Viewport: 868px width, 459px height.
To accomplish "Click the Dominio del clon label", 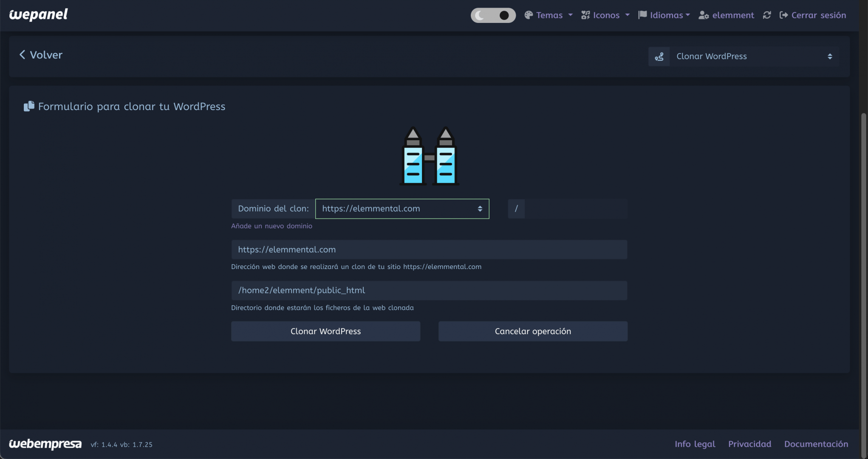I will point(273,209).
